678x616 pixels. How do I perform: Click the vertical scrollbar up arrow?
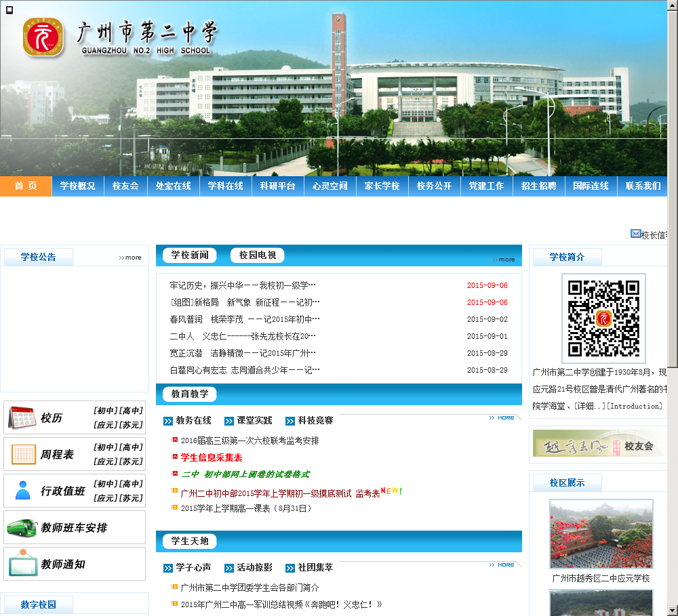(673, 4)
